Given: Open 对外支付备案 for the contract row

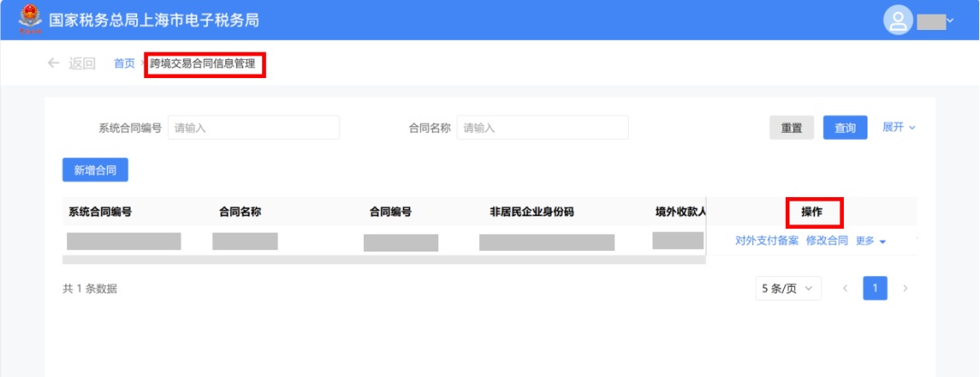Looking at the screenshot, I should (x=767, y=241).
